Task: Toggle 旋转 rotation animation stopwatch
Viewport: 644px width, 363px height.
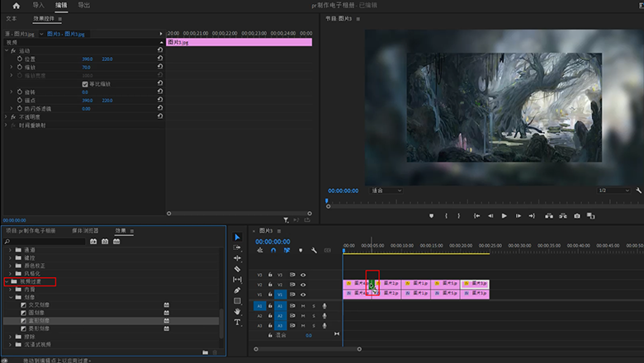Action: pyautogui.click(x=20, y=92)
